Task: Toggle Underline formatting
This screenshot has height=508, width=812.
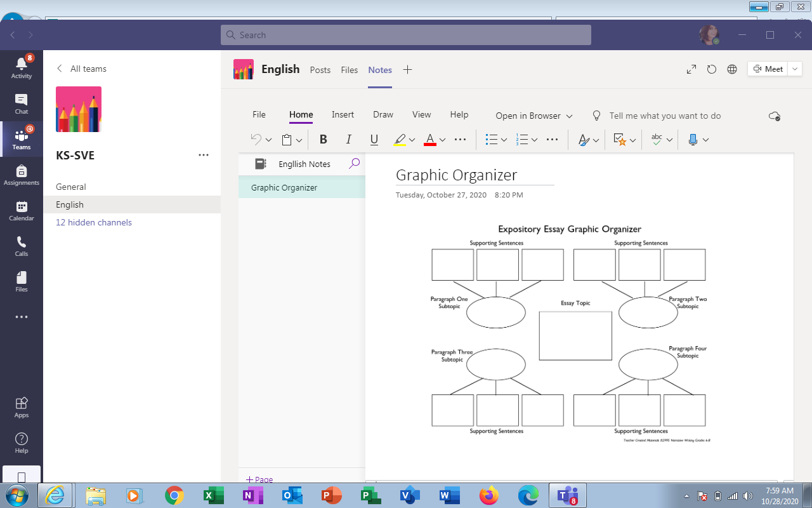Action: 374,140
